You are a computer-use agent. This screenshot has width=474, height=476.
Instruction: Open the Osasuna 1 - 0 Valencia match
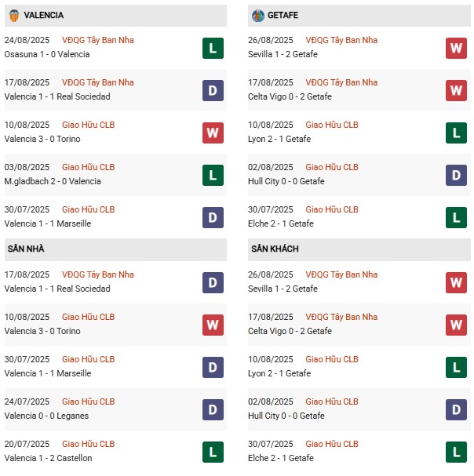(x=47, y=55)
